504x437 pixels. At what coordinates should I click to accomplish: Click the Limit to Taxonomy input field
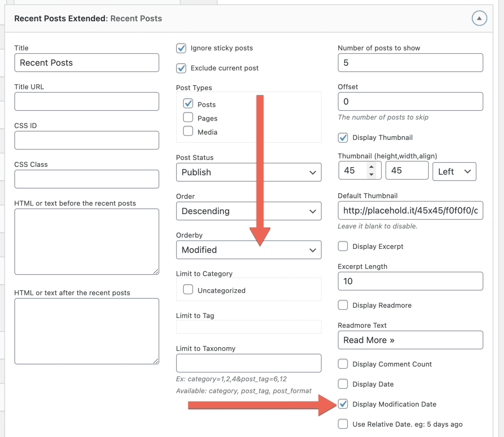coord(249,363)
